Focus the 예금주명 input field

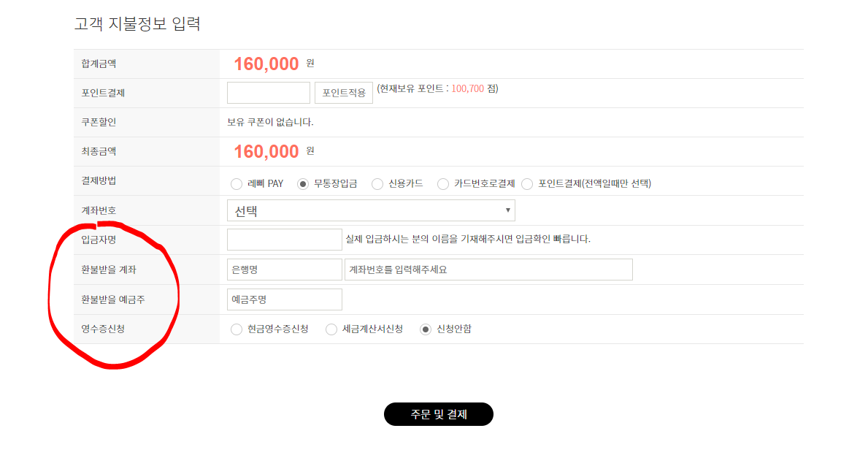tap(285, 299)
